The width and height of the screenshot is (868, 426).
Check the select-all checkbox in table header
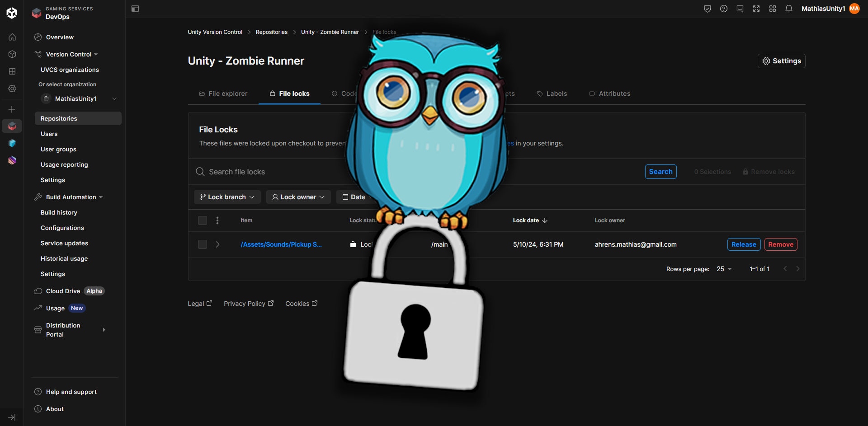202,220
